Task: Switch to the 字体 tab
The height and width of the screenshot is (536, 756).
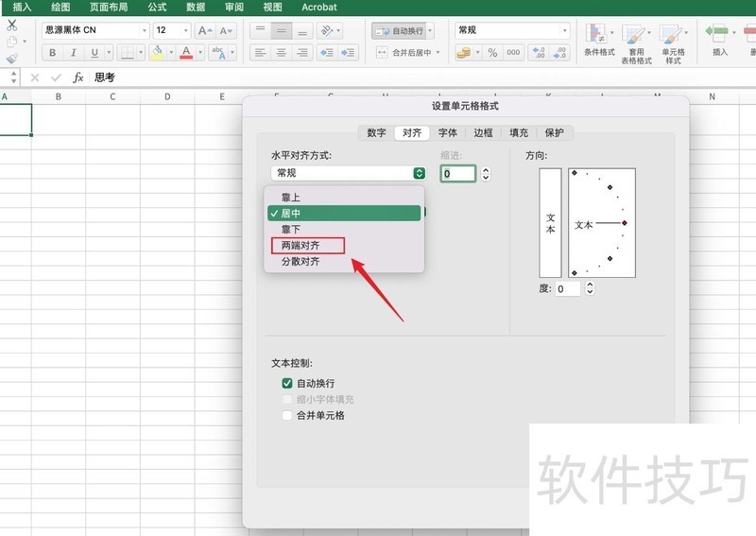Action: [447, 133]
